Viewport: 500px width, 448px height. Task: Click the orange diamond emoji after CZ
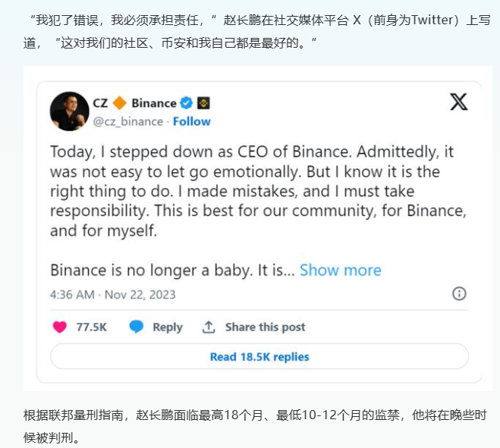[x=120, y=103]
